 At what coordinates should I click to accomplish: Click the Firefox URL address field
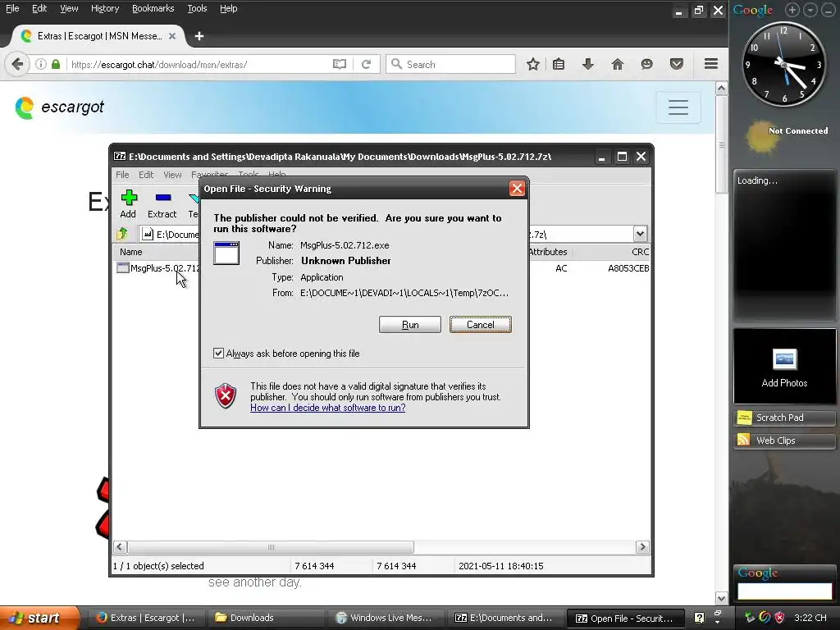199,64
